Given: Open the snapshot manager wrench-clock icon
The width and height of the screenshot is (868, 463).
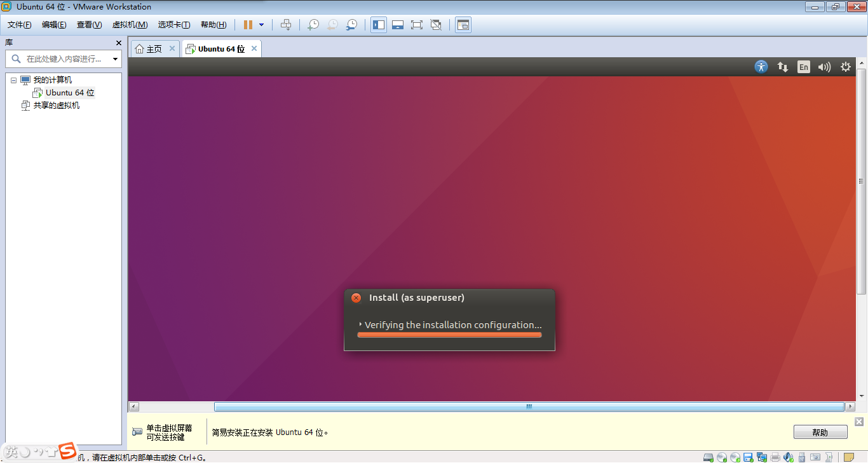Looking at the screenshot, I should click(x=351, y=25).
